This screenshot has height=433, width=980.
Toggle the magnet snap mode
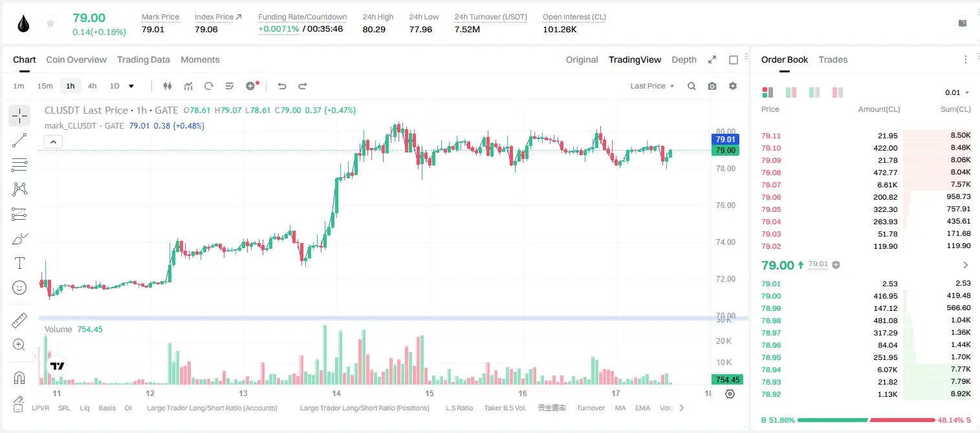pyautogui.click(x=19, y=377)
